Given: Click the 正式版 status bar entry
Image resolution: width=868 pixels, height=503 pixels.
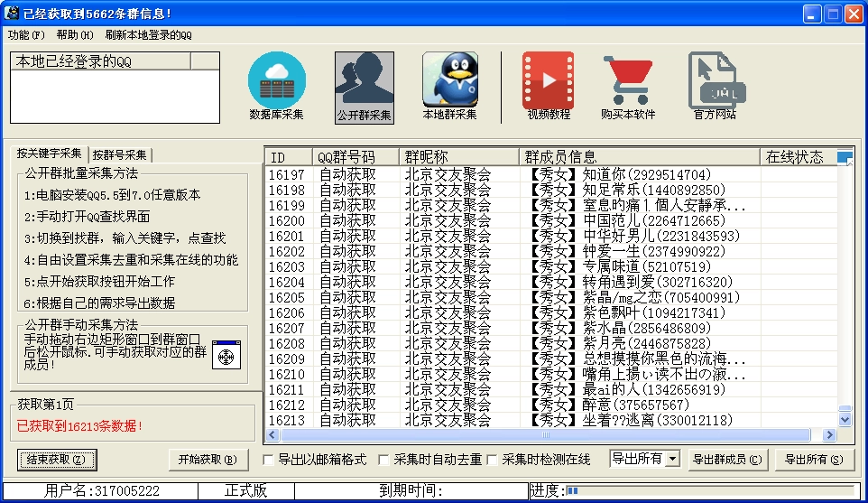Looking at the screenshot, I should [245, 491].
